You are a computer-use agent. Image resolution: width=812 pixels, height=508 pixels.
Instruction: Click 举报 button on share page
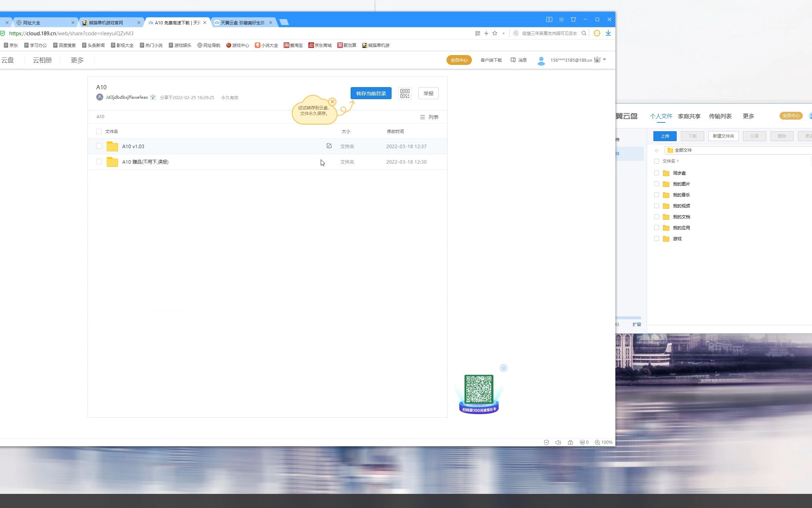(x=429, y=93)
